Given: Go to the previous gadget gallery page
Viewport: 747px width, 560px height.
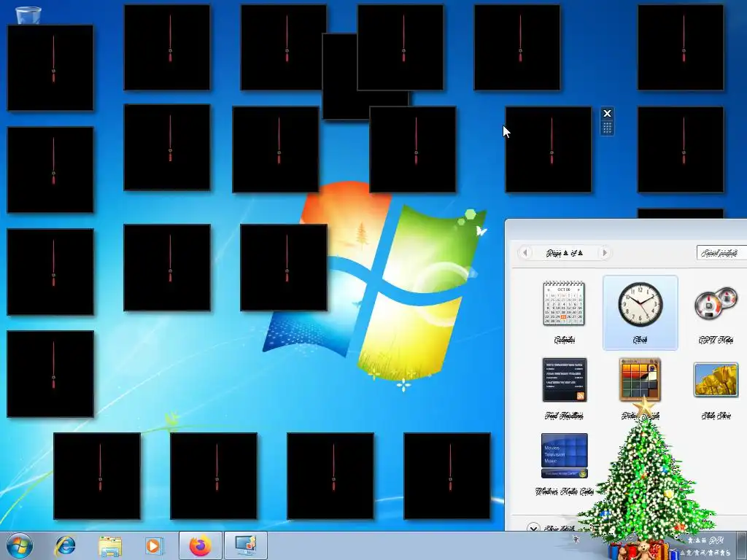Looking at the screenshot, I should pyautogui.click(x=525, y=253).
